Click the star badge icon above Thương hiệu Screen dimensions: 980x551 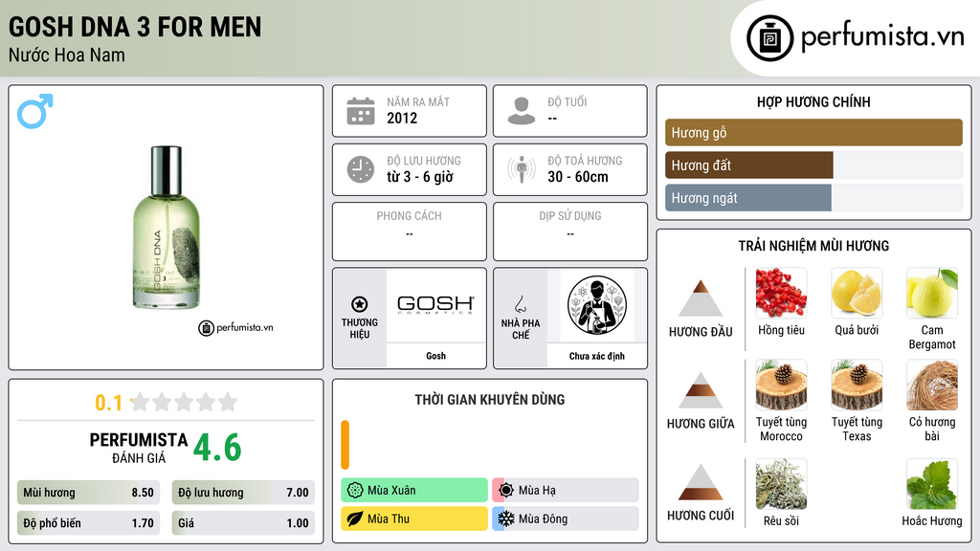point(360,304)
